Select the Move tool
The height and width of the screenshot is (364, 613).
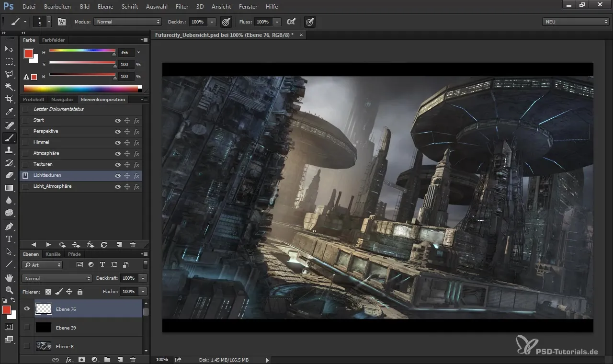coord(9,49)
